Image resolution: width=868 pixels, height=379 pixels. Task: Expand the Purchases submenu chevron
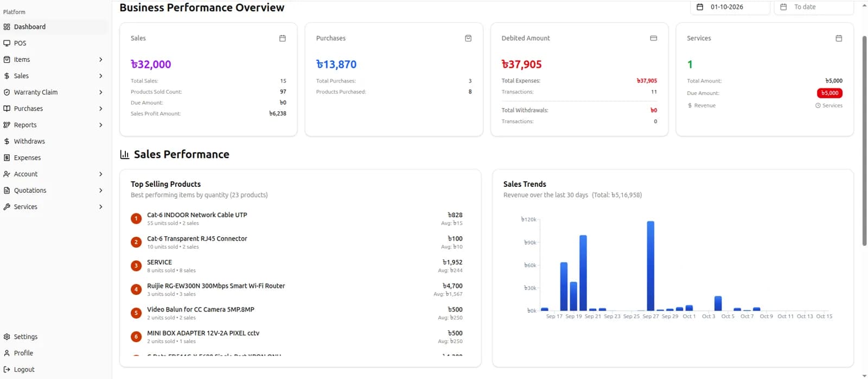(101, 109)
